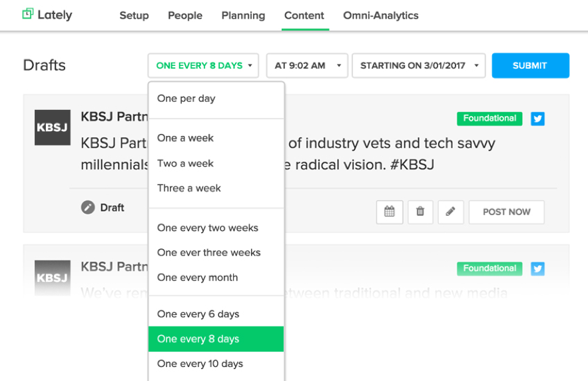The height and width of the screenshot is (381, 588).
Task: Click the Draft status pencil icon
Action: point(88,208)
